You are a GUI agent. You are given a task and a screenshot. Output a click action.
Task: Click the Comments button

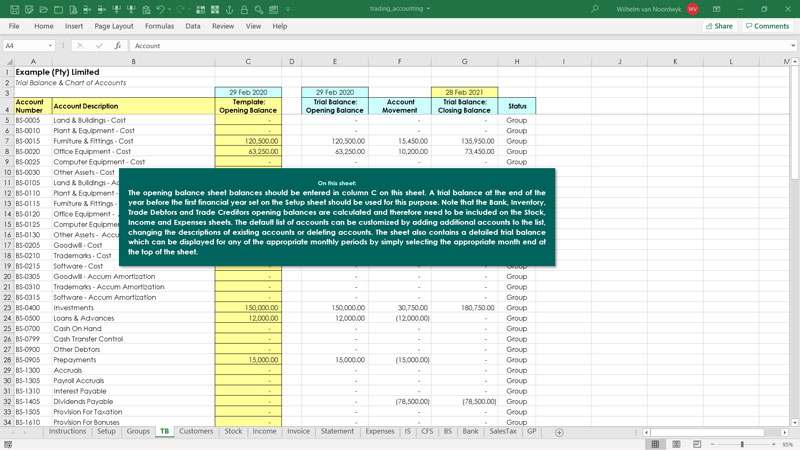(x=767, y=26)
